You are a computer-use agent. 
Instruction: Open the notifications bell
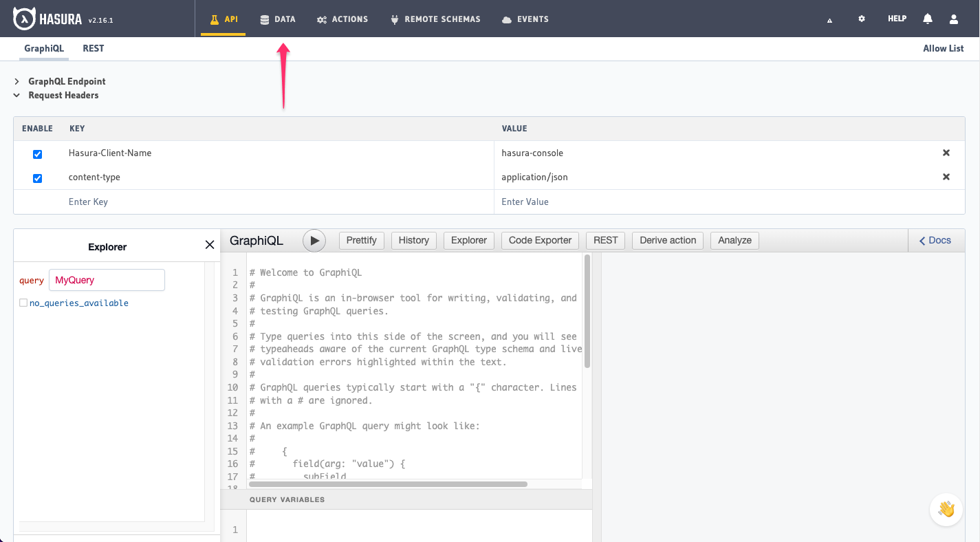pyautogui.click(x=928, y=19)
